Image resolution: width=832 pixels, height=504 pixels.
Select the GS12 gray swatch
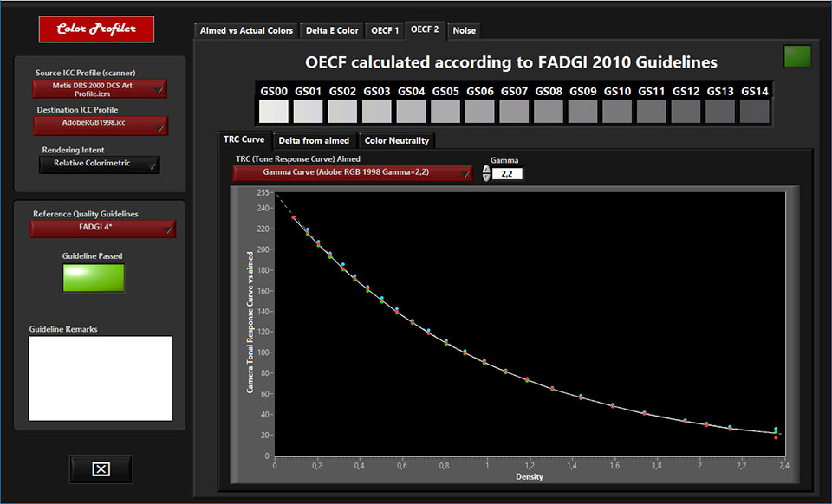tap(686, 112)
